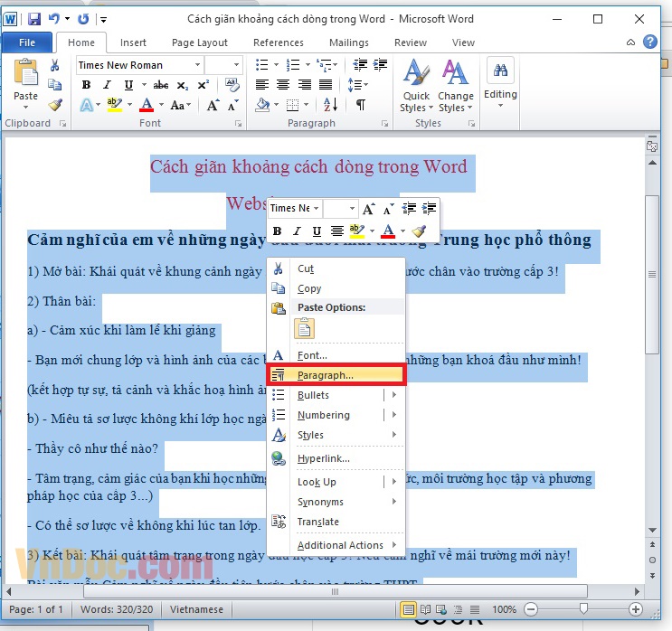672x631 pixels.
Task: Click mini toolbar Center alignment icon
Action: click(336, 231)
